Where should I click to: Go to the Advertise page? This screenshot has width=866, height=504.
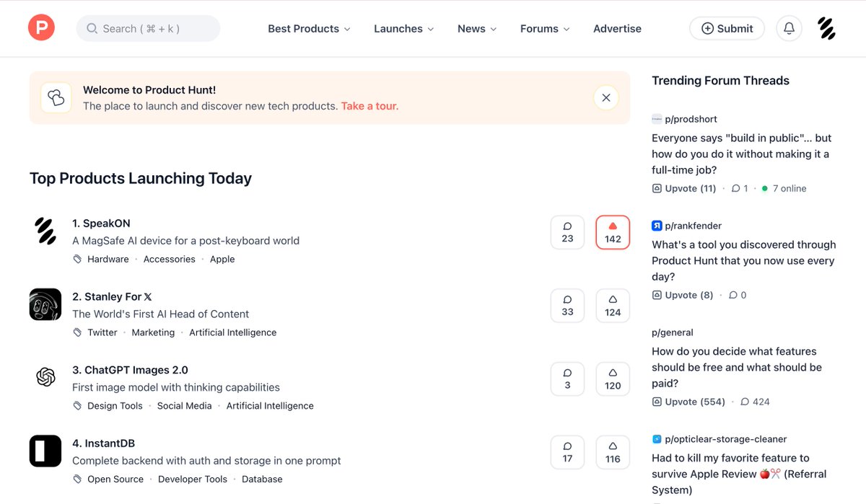[617, 29]
